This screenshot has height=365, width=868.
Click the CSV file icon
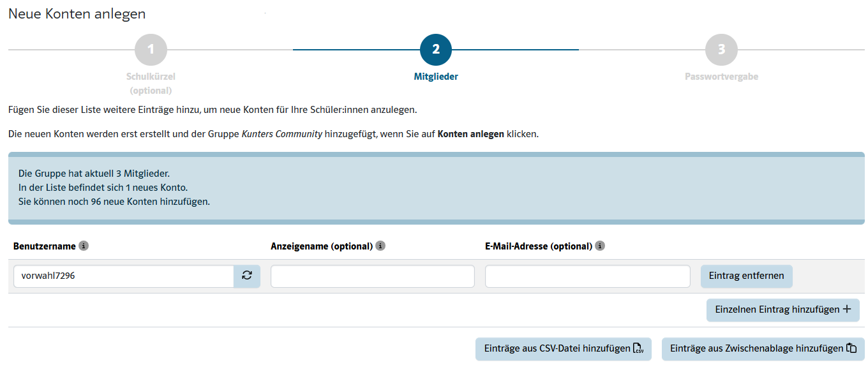638,348
